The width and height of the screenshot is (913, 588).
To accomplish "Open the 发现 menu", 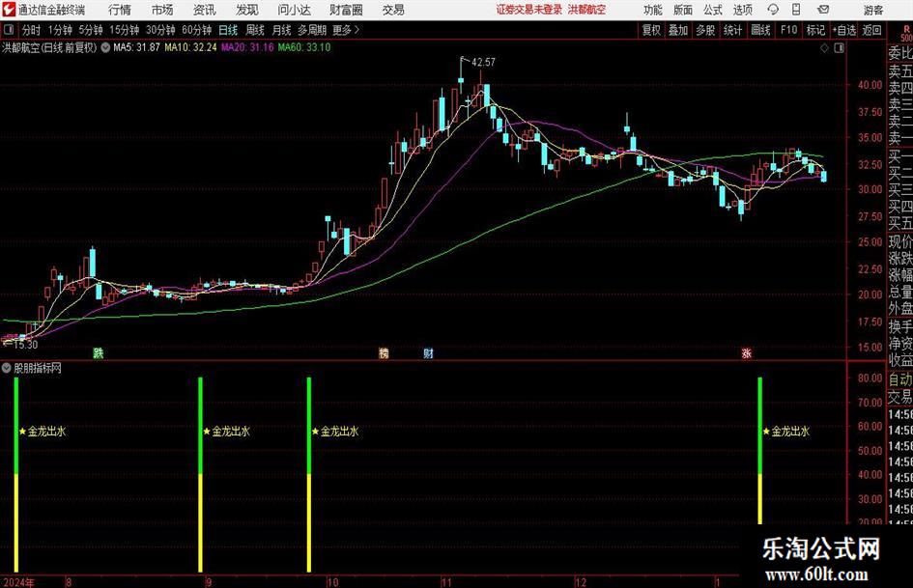I will click(x=247, y=10).
